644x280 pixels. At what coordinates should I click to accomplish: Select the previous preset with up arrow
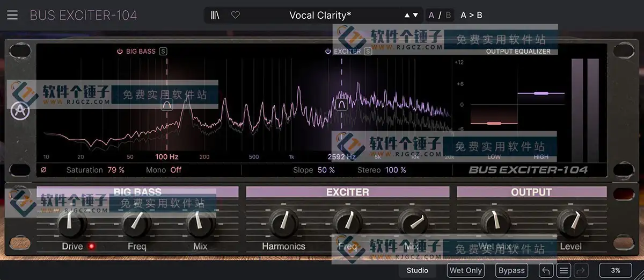coord(407,15)
